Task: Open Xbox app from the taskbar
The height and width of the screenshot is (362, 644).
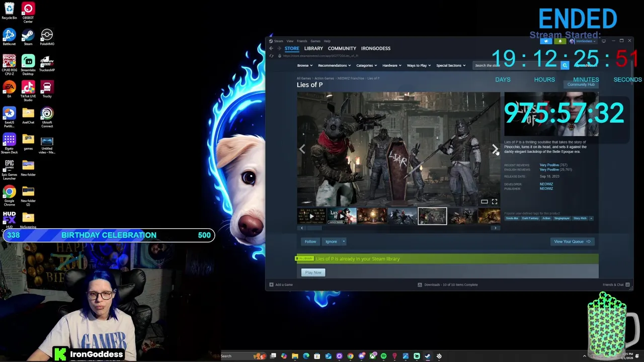Action: point(372,356)
